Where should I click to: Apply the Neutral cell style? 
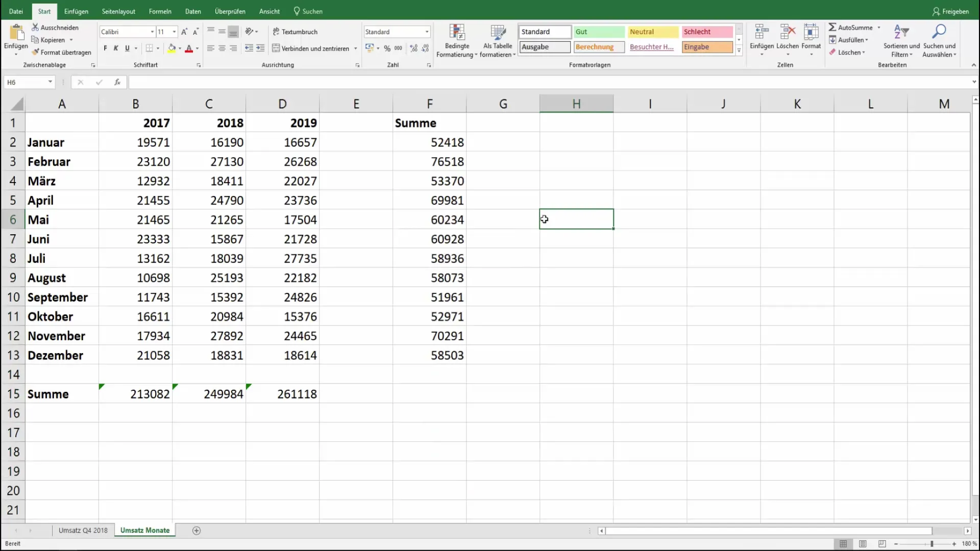653,32
